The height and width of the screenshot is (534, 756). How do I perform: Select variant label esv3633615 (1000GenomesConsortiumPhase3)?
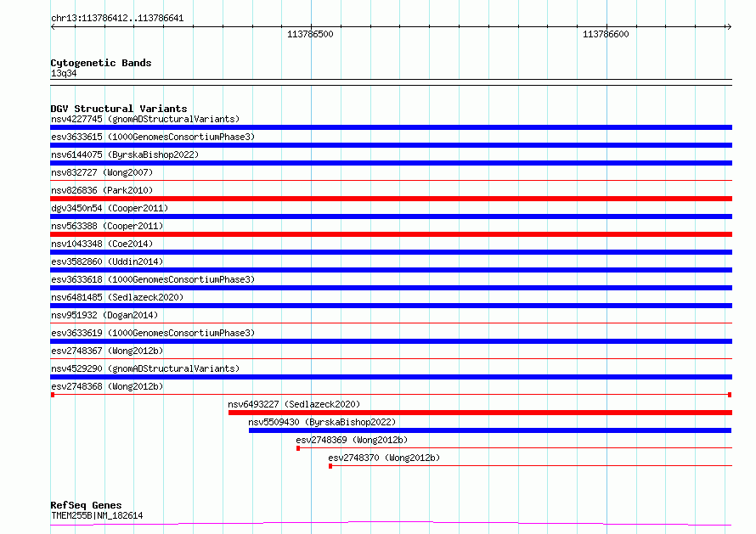(x=153, y=137)
